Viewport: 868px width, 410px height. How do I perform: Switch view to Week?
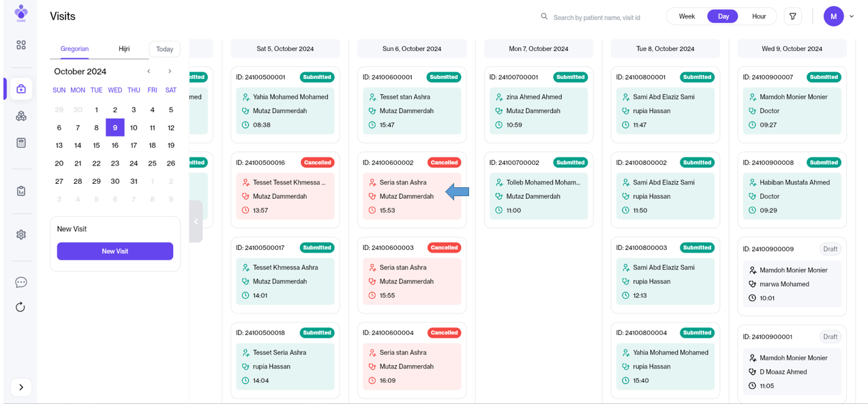pyautogui.click(x=687, y=16)
